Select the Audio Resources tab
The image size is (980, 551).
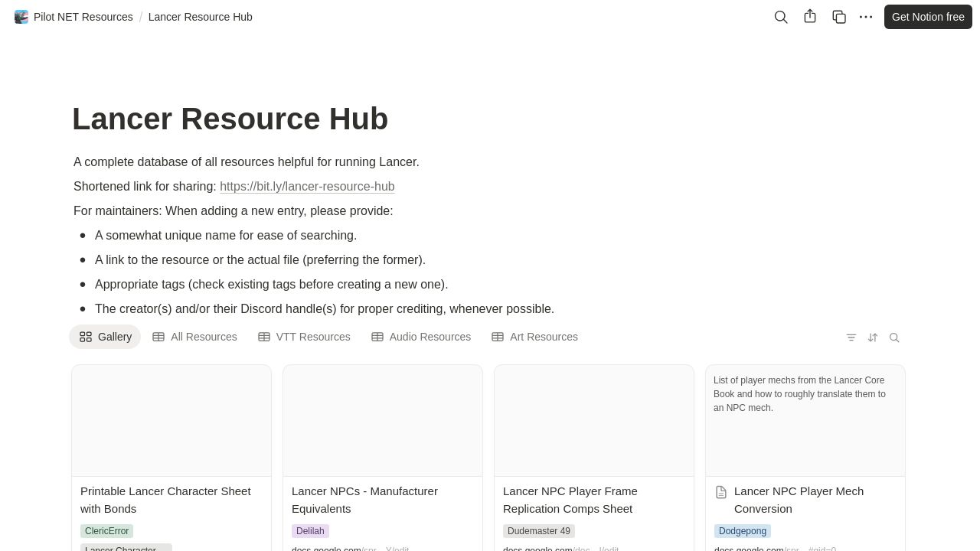421,337
